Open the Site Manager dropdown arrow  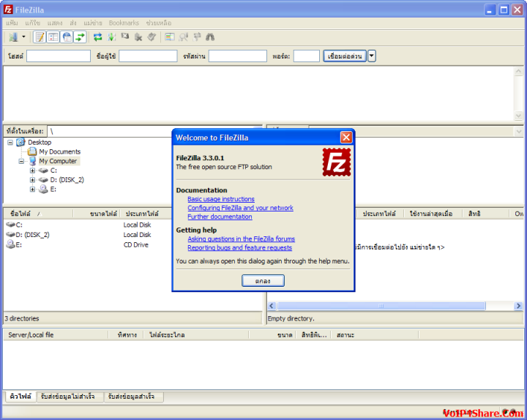(x=23, y=37)
